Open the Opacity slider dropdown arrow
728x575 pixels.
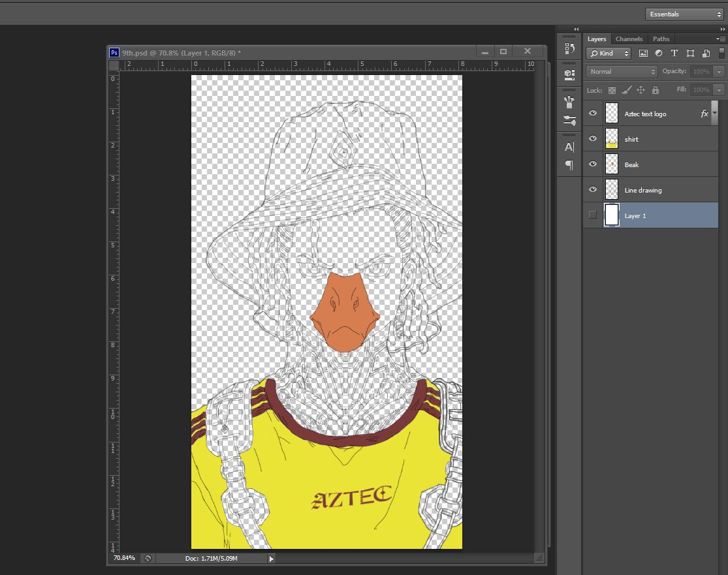pyautogui.click(x=719, y=72)
